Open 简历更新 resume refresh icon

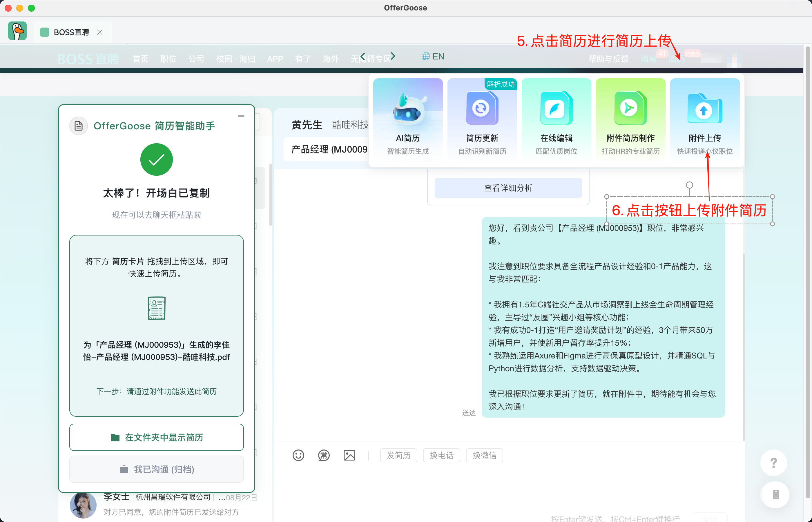click(482, 108)
